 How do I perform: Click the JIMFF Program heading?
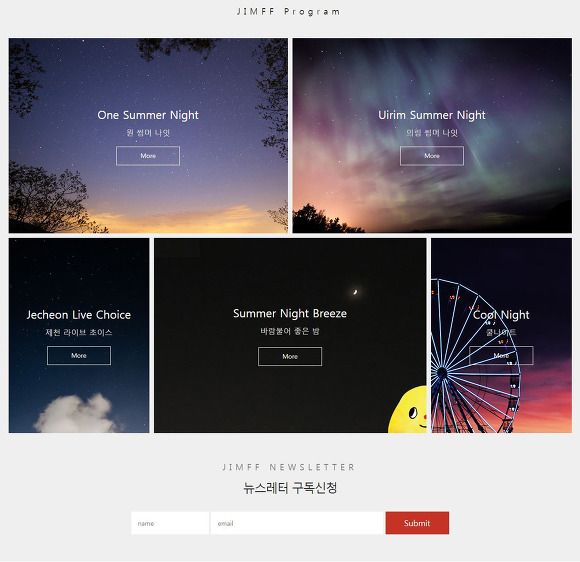(x=289, y=12)
